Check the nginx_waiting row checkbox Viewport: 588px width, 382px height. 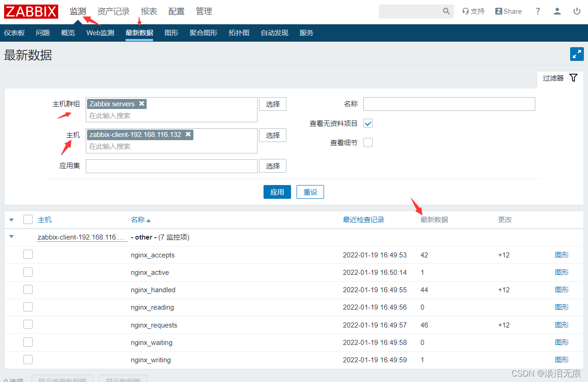click(x=28, y=342)
